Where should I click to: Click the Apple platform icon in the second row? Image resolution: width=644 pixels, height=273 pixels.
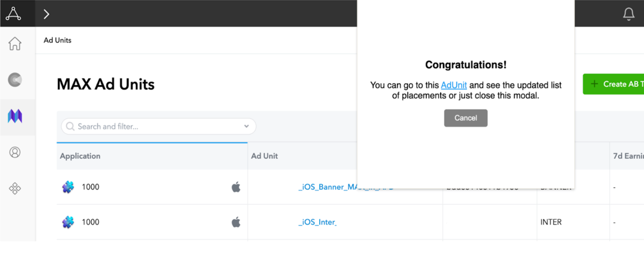(x=236, y=222)
